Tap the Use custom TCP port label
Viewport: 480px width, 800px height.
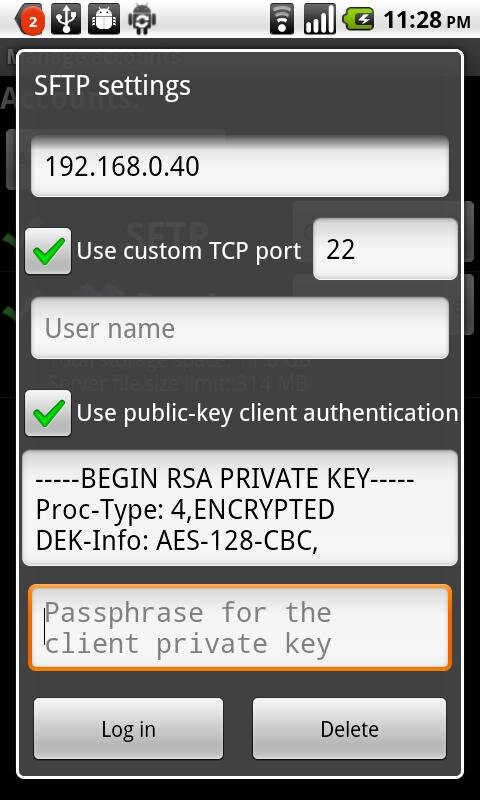(189, 251)
